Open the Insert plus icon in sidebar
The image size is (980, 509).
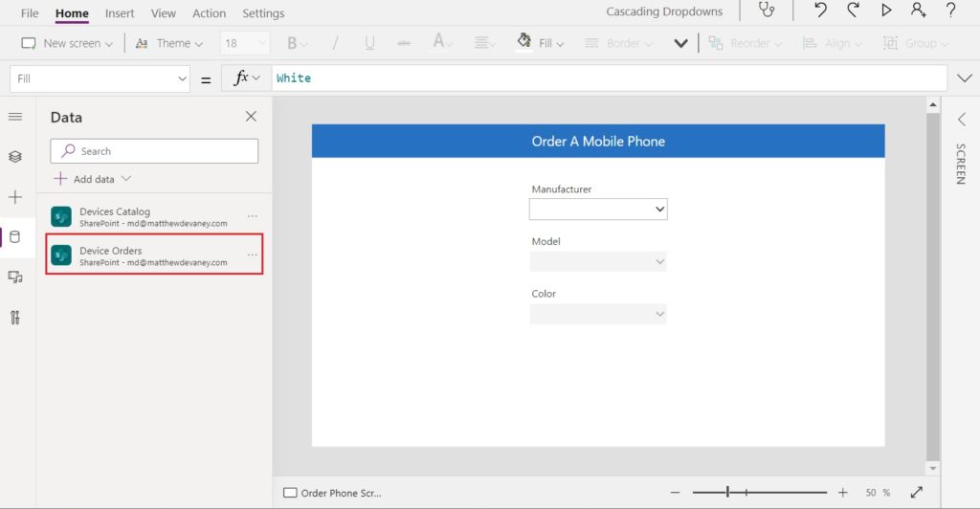pyautogui.click(x=15, y=197)
